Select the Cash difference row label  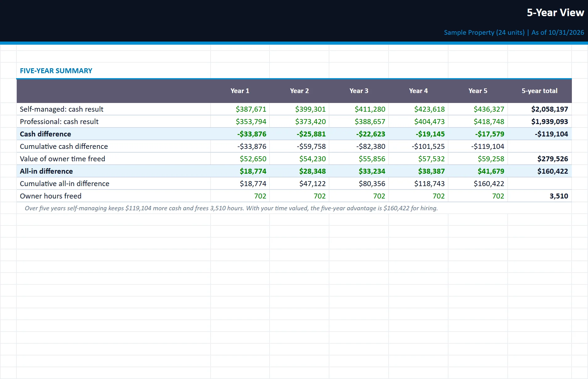(x=46, y=134)
